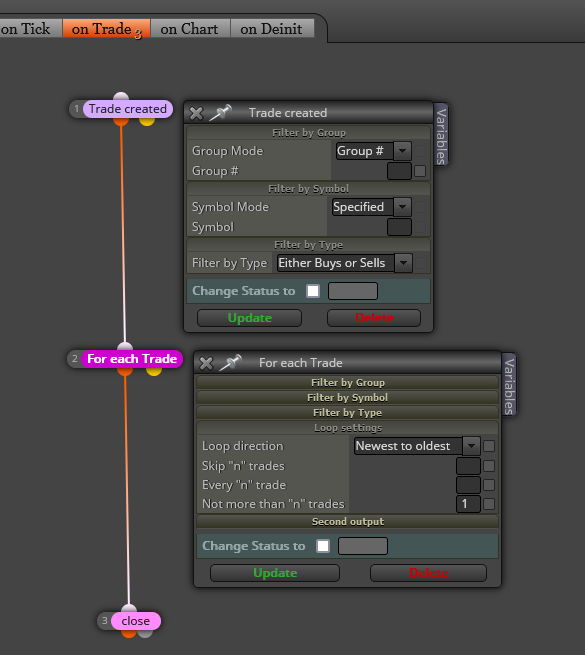This screenshot has height=655, width=585.
Task: Collapse Filter by Symbol section in Trade created panel
Action: click(x=309, y=189)
